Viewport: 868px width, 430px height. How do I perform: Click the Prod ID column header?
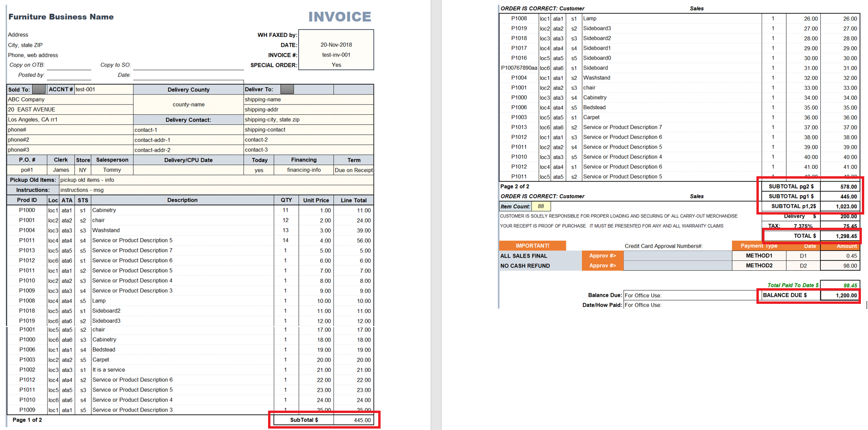pos(27,200)
